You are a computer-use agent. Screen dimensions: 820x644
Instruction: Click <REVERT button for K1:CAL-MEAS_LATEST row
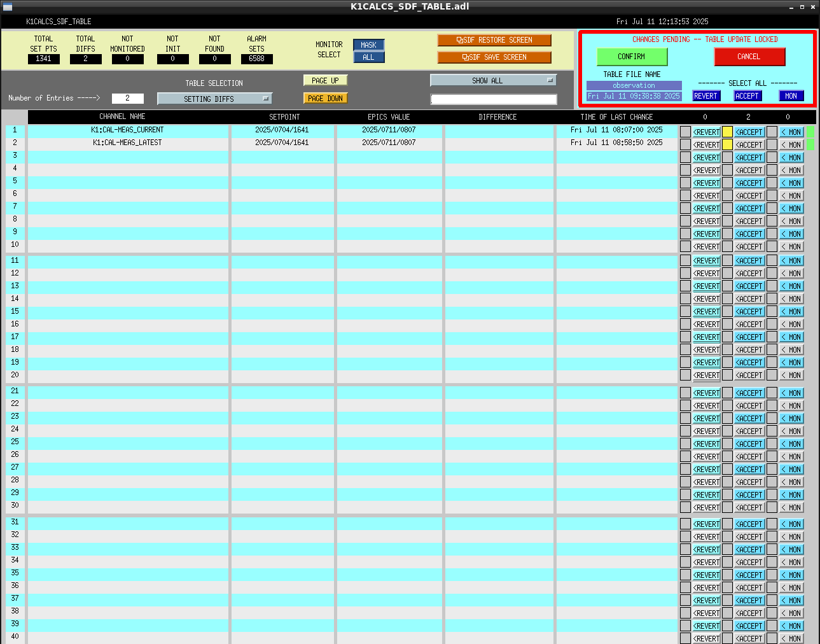pos(706,144)
